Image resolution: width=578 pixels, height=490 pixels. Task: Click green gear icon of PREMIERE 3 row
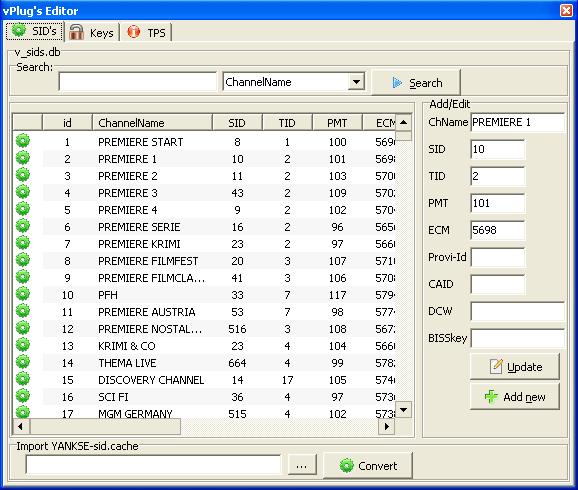tap(23, 191)
